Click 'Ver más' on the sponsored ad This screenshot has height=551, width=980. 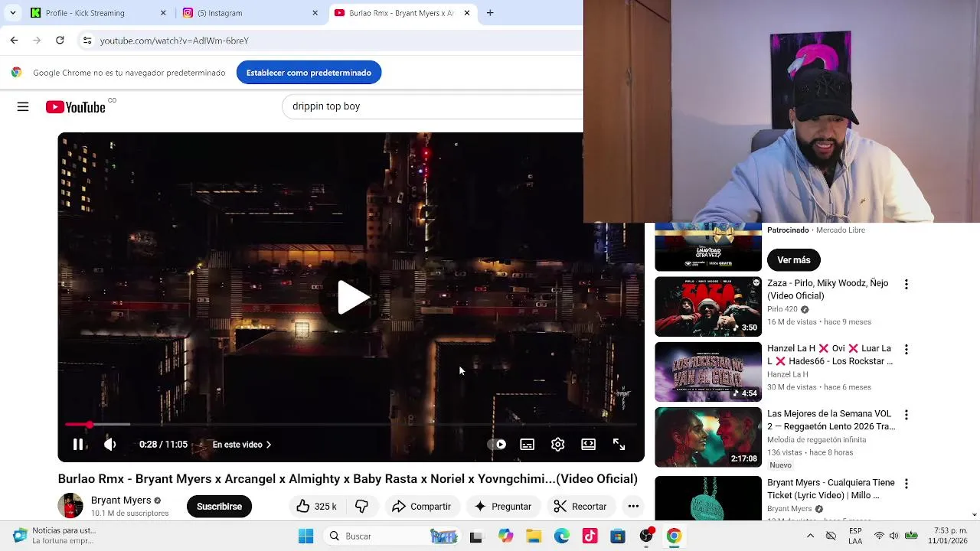tap(794, 260)
